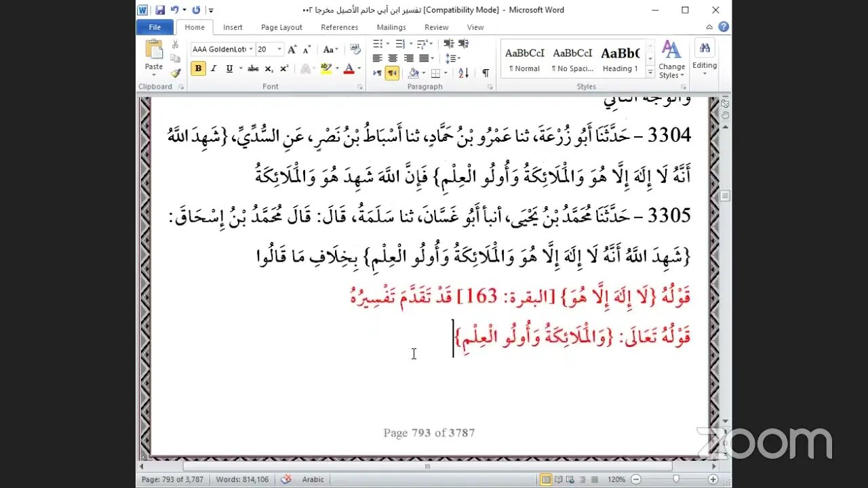Image resolution: width=868 pixels, height=488 pixels.
Task: Set right-to-left text direction
Action: 392,73
